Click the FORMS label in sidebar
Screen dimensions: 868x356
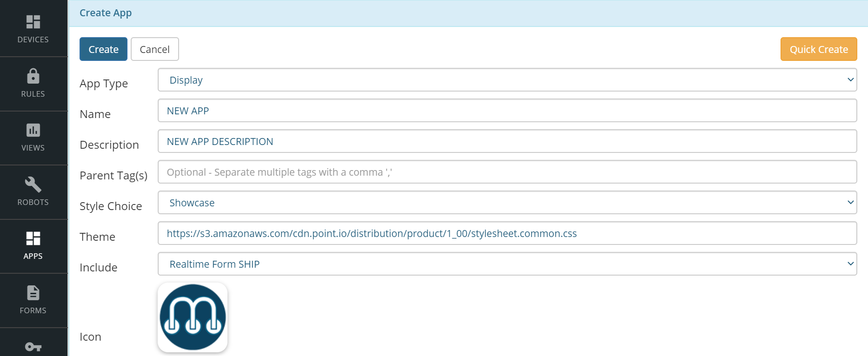[33, 310]
